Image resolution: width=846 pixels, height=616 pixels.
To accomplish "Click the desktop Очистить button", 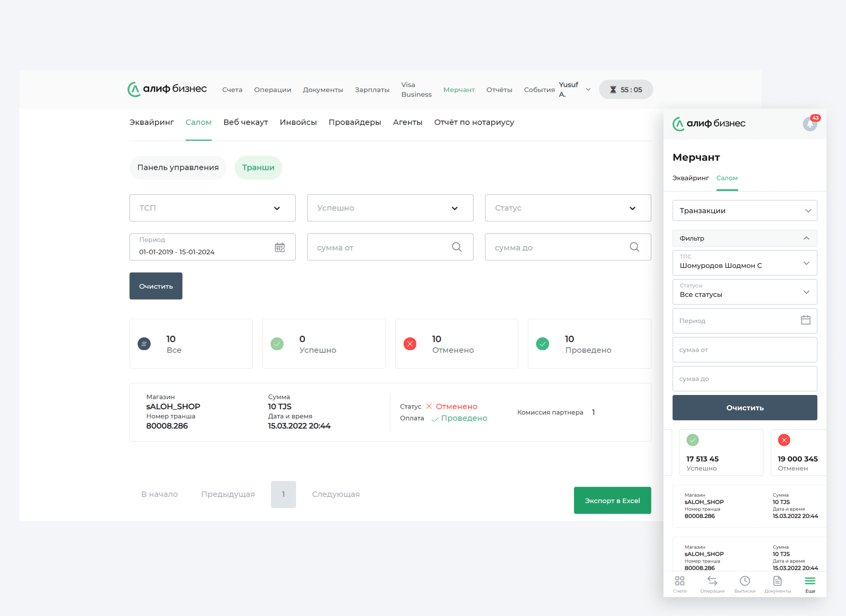I will (156, 286).
